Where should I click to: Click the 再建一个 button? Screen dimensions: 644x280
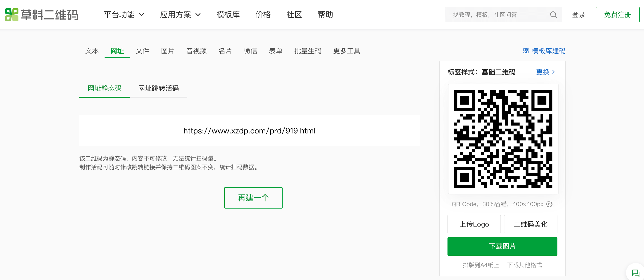pos(253,198)
